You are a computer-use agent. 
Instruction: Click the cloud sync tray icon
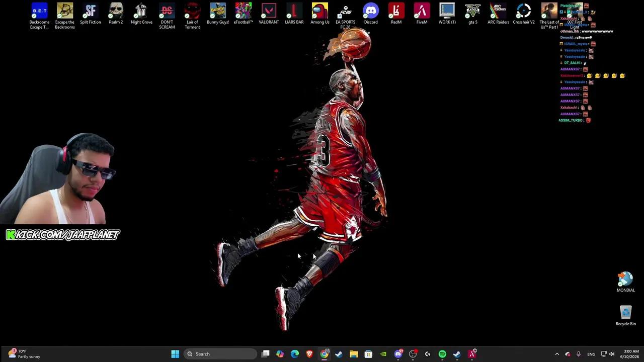point(568,354)
